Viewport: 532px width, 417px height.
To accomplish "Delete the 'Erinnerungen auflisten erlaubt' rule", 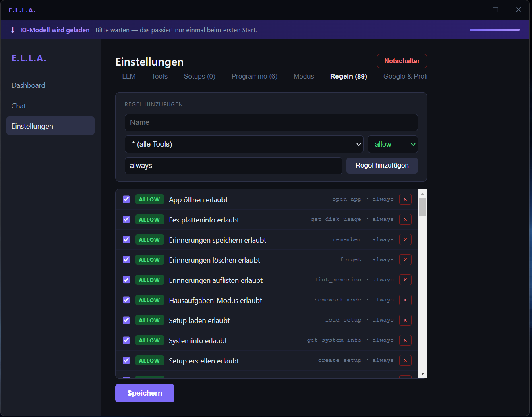I will point(405,280).
